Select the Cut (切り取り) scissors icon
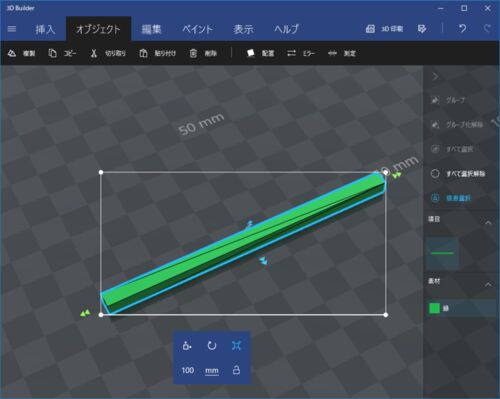 point(94,53)
